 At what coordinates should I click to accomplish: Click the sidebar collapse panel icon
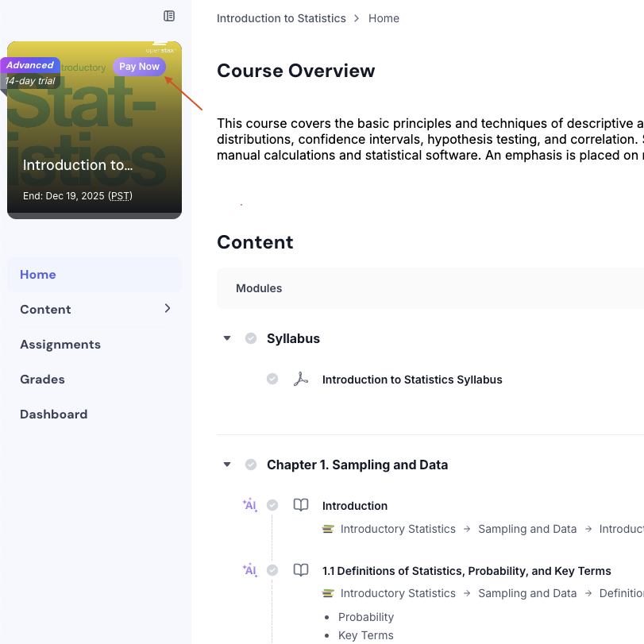click(169, 16)
